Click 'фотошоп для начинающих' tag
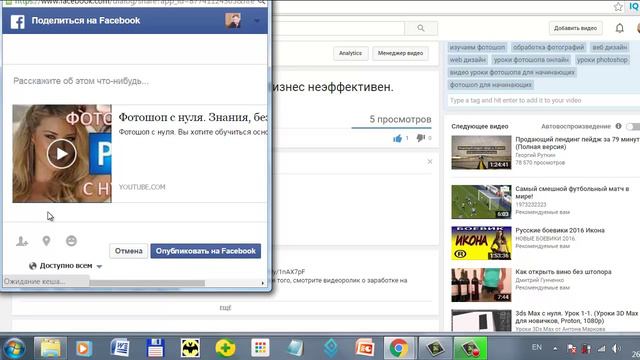The height and width of the screenshot is (360, 640). pyautogui.click(x=491, y=85)
